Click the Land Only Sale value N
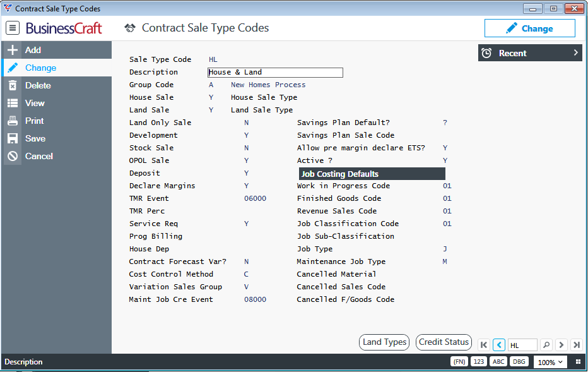 coord(246,123)
